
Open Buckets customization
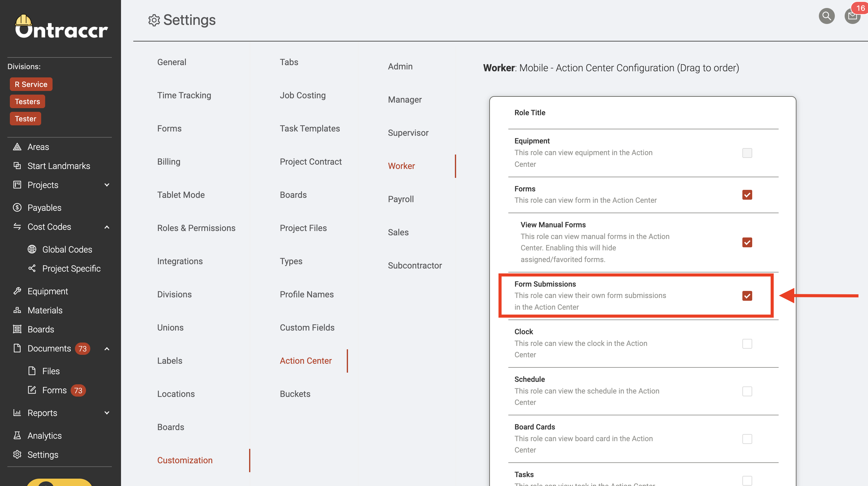tap(295, 394)
